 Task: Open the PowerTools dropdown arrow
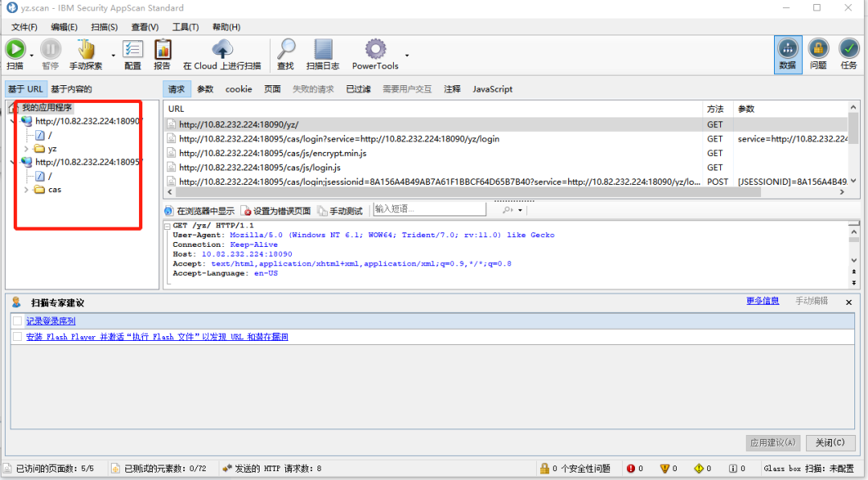tap(407, 55)
